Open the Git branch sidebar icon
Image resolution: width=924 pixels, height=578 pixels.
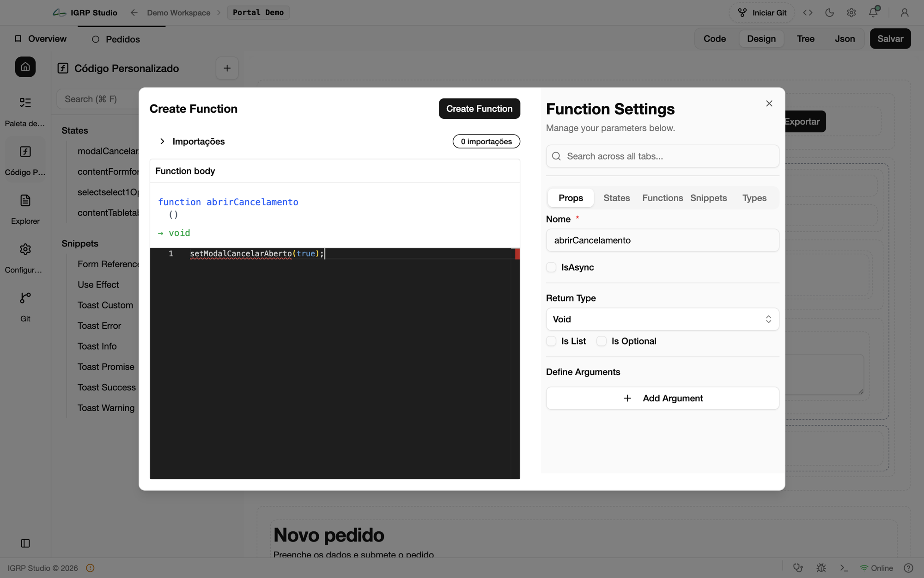(x=25, y=298)
